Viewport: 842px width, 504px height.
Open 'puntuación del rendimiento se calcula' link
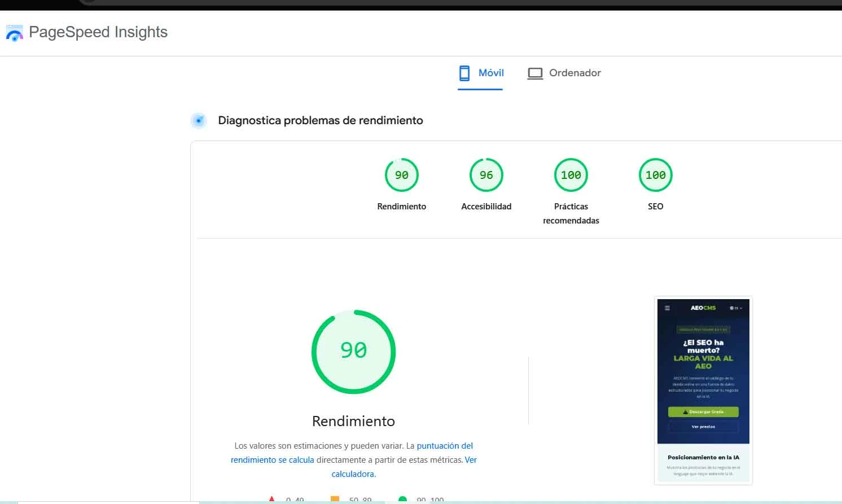coord(352,453)
